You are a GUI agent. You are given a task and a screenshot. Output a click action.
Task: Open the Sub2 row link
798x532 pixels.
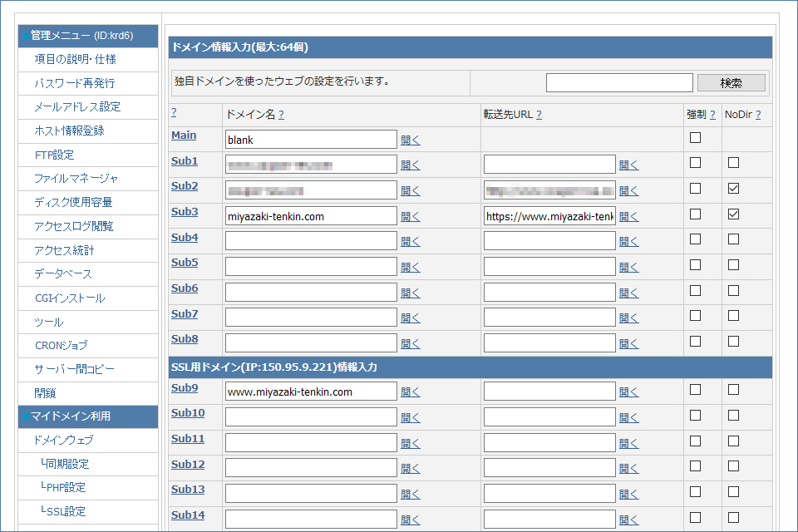185,186
